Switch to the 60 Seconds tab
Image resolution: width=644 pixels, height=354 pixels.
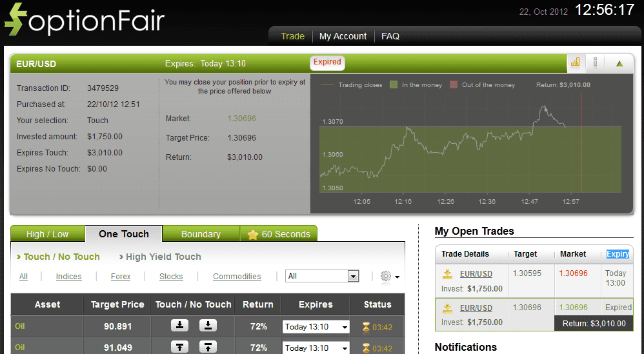[279, 234]
